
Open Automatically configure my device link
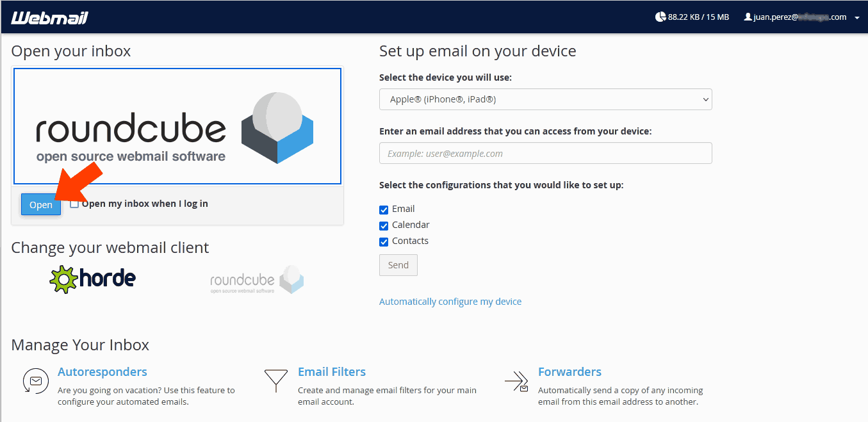[x=450, y=301]
